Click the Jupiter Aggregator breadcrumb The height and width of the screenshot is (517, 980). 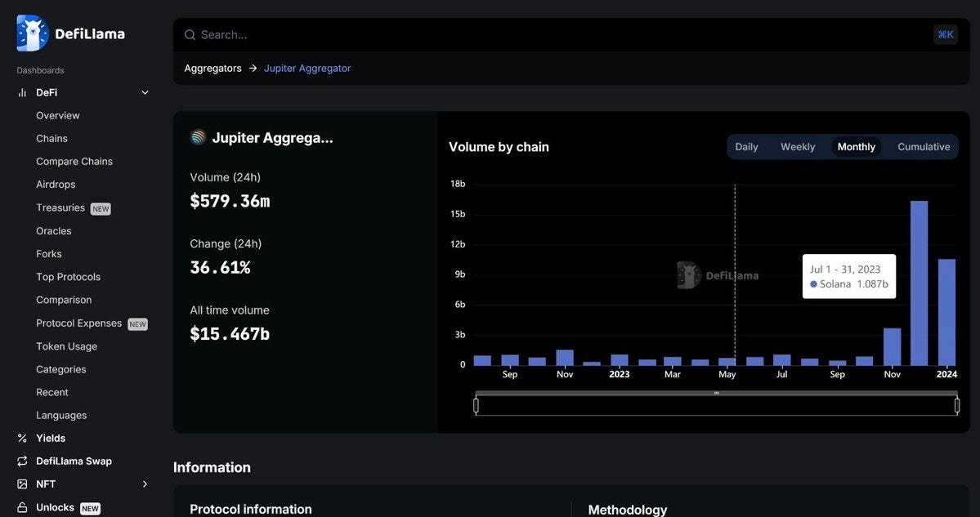click(x=307, y=69)
